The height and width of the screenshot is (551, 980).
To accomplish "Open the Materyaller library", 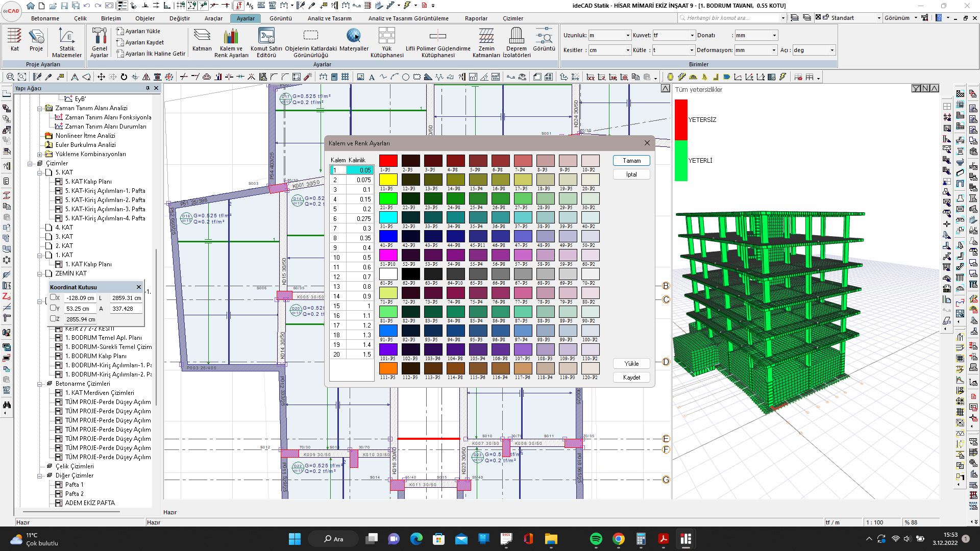I will 354,40.
